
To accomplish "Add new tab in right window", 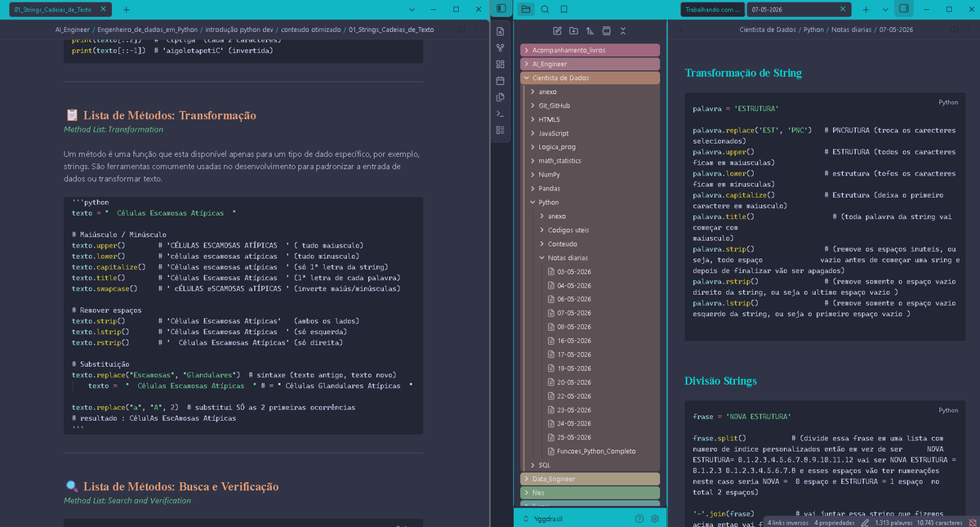I will (866, 9).
